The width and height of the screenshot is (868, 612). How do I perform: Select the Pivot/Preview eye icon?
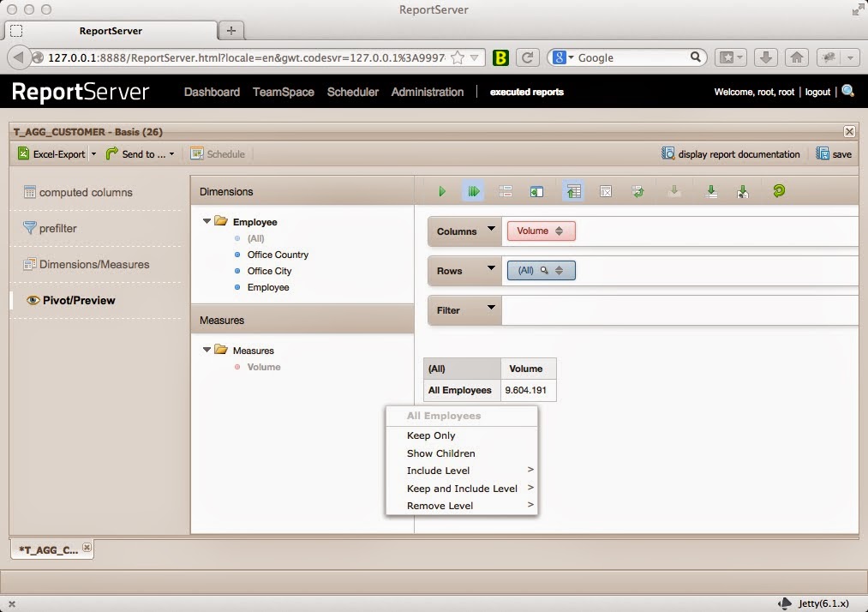coord(33,300)
